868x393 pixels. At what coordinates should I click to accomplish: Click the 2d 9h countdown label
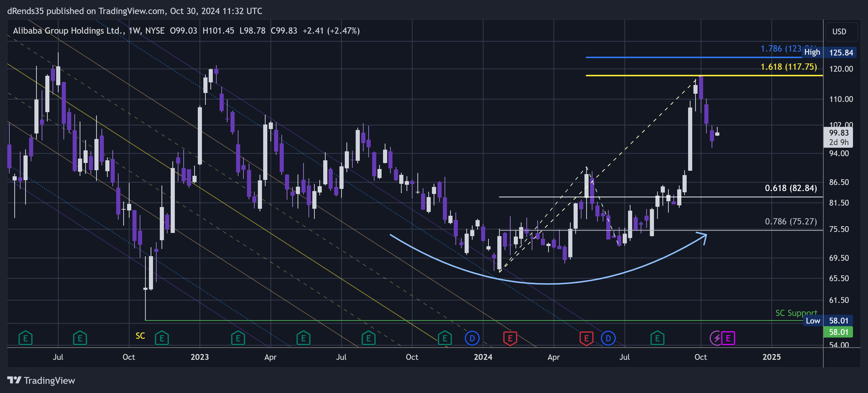click(x=838, y=142)
